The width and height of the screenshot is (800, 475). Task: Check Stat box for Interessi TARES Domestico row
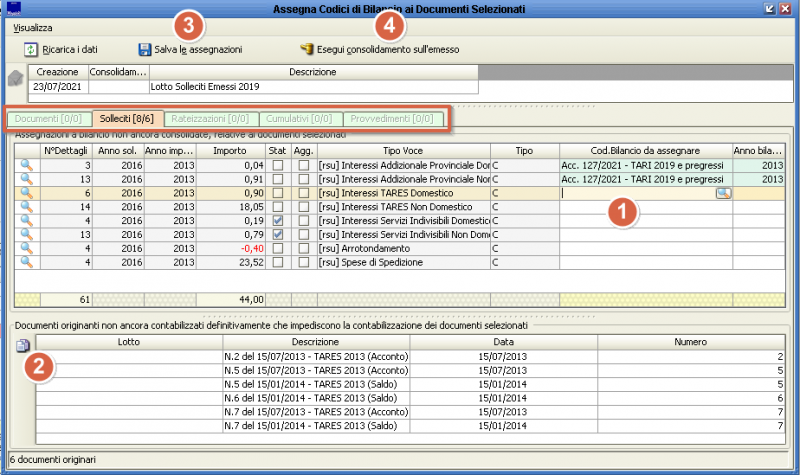(x=278, y=193)
